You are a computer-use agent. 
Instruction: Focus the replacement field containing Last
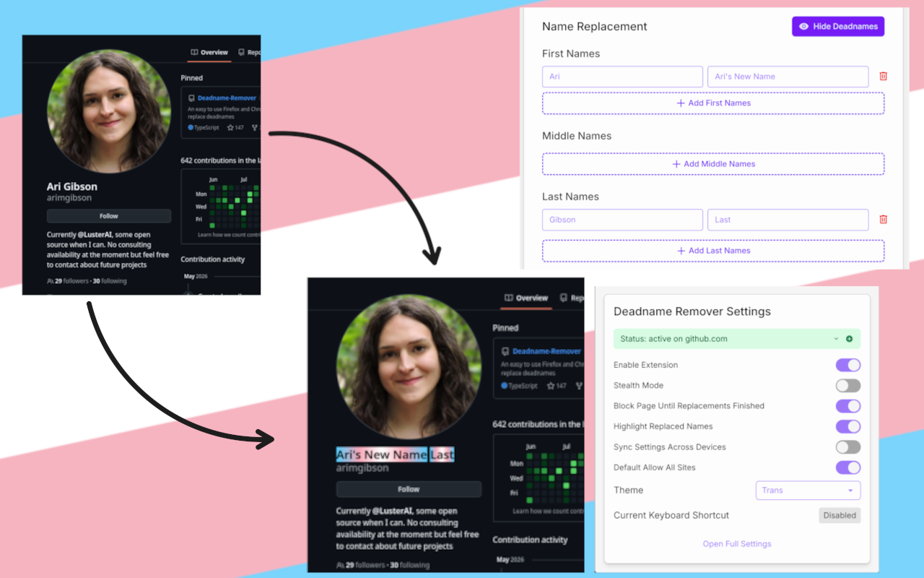pos(788,220)
